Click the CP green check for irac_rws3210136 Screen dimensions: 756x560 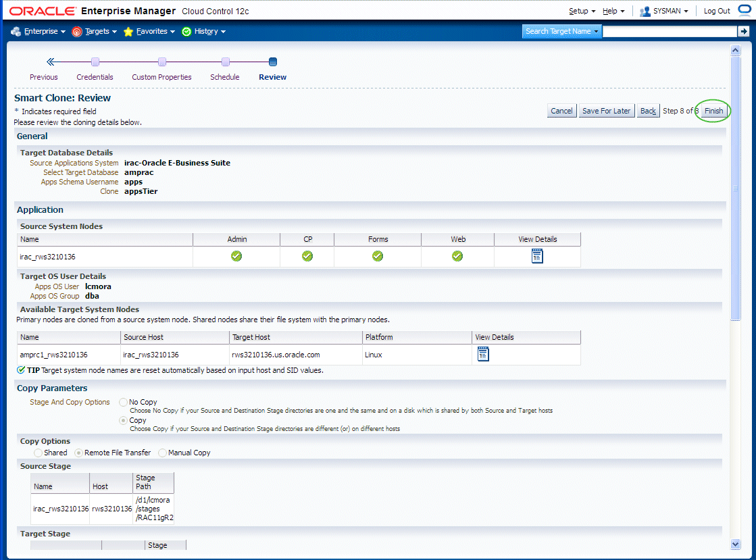[307, 256]
